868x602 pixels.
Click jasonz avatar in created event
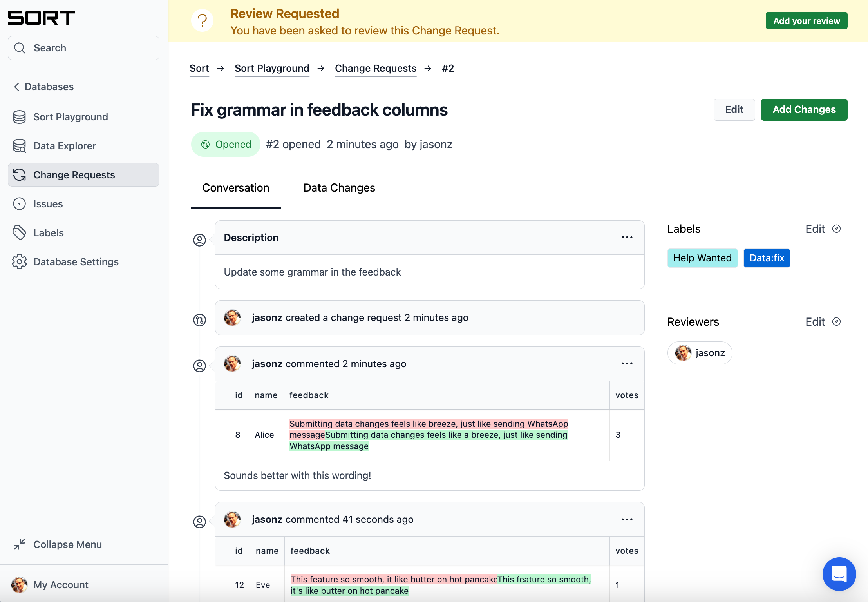point(232,317)
